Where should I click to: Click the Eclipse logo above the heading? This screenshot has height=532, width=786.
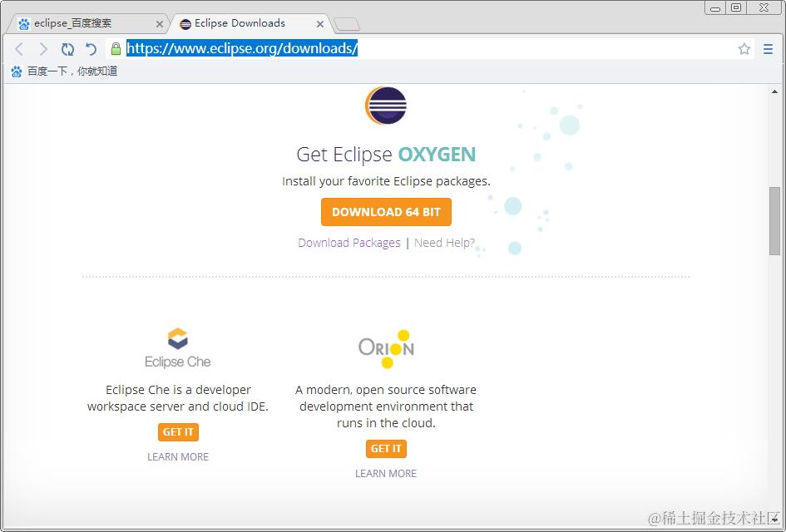385,106
